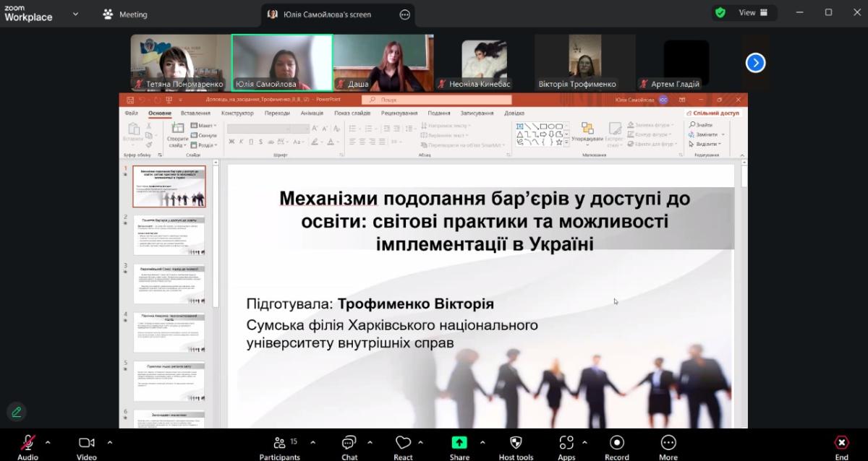
Task: Toggle the annotation pencil button
Action: coord(16,412)
